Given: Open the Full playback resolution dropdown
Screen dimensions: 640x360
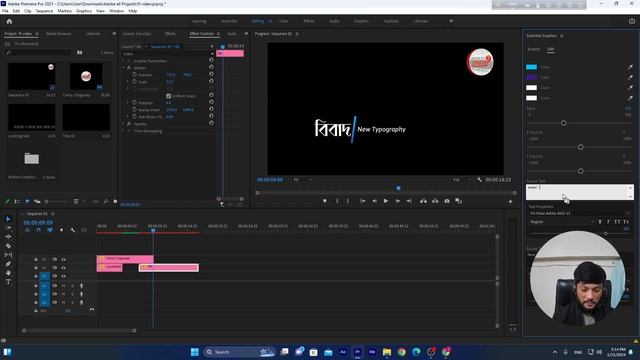Looking at the screenshot, I should pyautogui.click(x=461, y=180).
